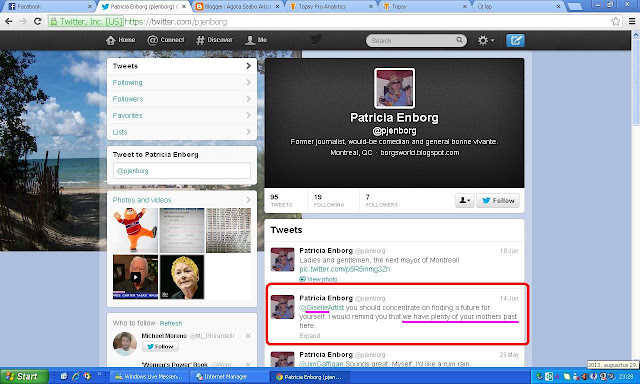640x384 pixels.
Task: Open the blonde woman photo thumbnail
Action: click(x=182, y=277)
